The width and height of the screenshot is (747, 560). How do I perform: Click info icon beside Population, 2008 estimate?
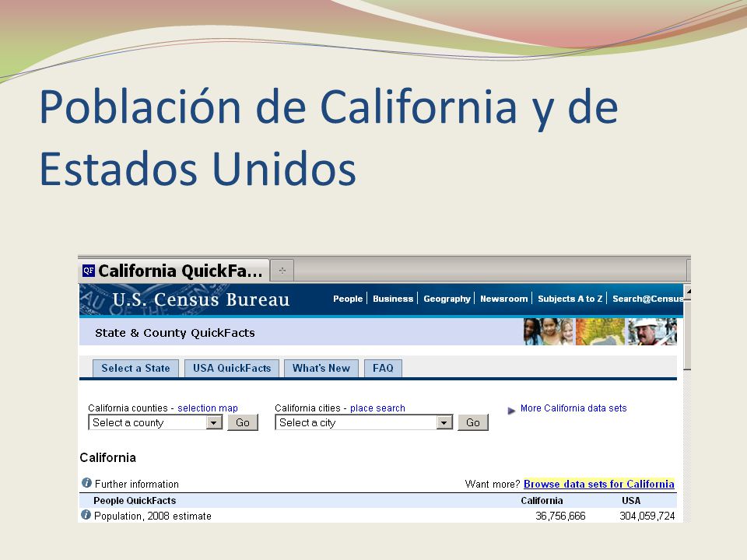(x=86, y=515)
